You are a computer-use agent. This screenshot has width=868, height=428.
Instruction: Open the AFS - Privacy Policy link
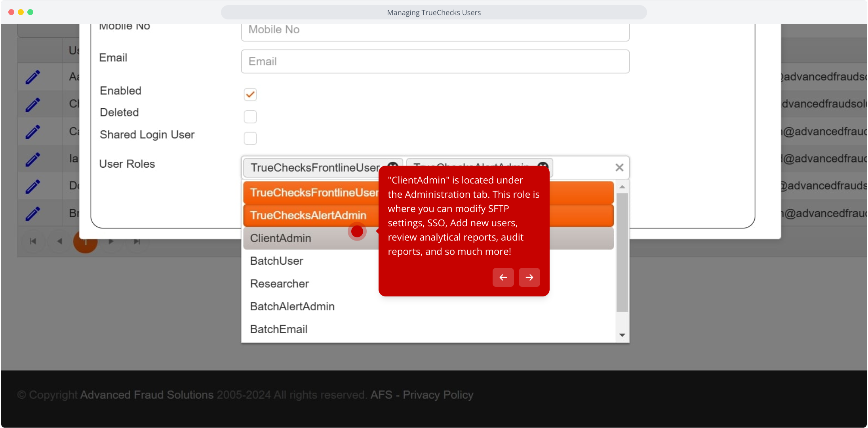pos(422,395)
